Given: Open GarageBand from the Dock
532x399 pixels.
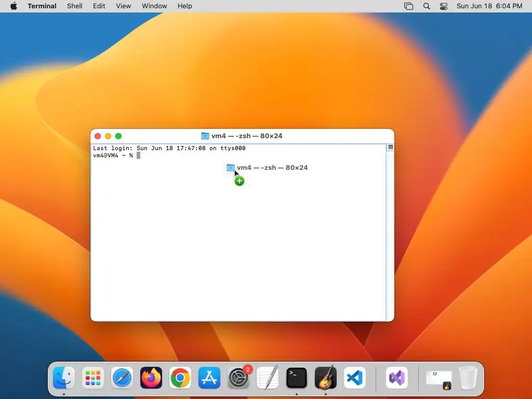Looking at the screenshot, I should tap(326, 378).
